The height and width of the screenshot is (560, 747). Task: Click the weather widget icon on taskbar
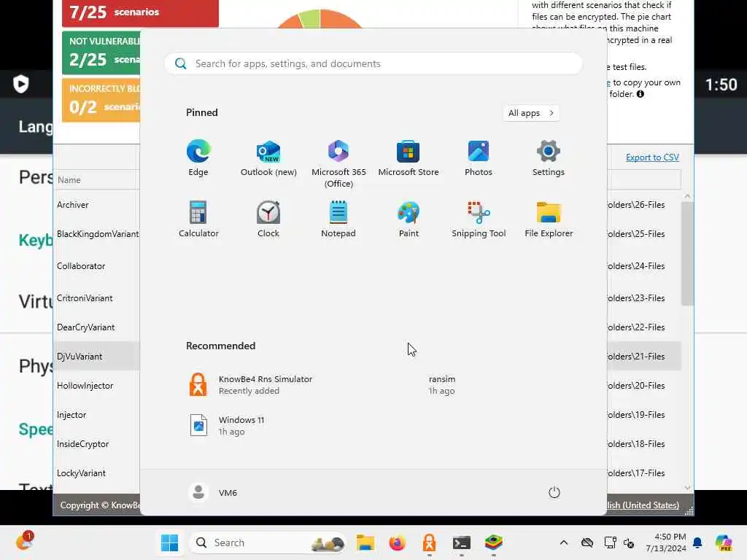click(x=24, y=542)
